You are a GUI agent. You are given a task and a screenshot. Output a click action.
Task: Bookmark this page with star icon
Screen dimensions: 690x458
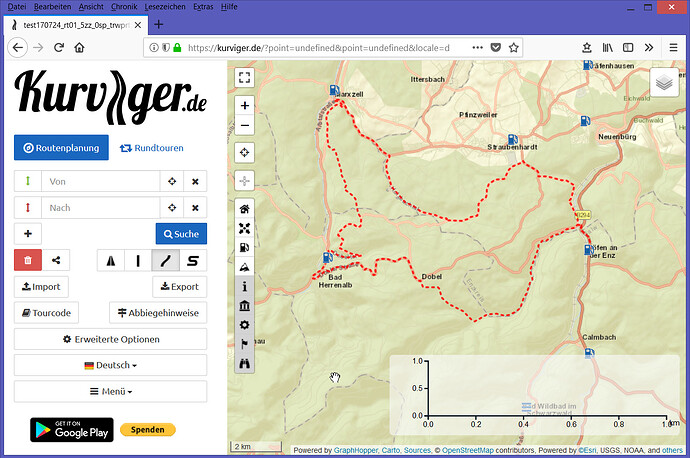click(x=514, y=48)
